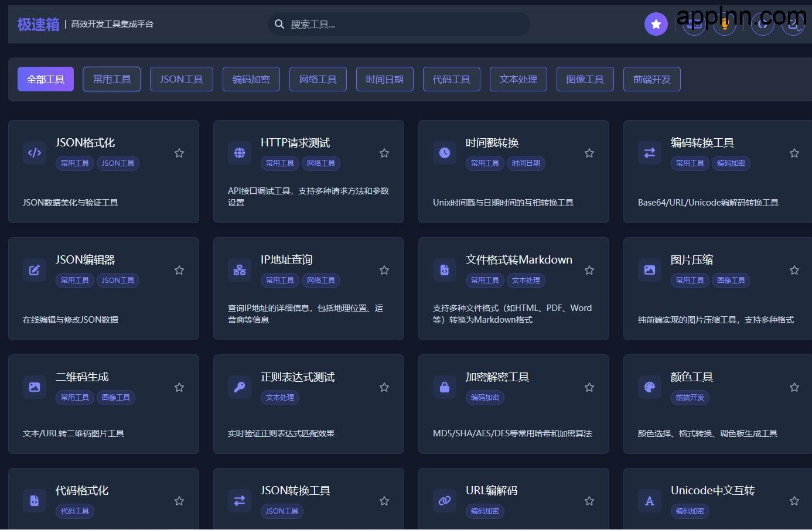Open the JSON格式化 tool title

[85, 142]
